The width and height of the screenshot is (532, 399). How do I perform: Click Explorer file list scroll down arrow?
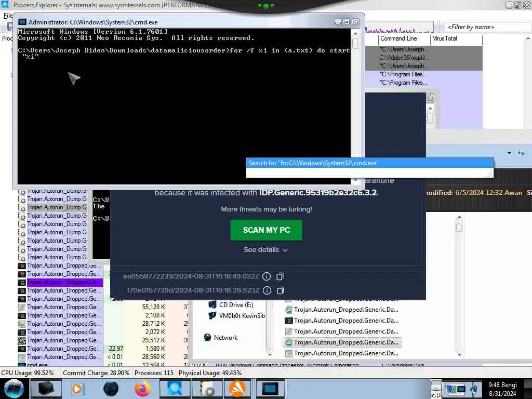tap(459, 354)
